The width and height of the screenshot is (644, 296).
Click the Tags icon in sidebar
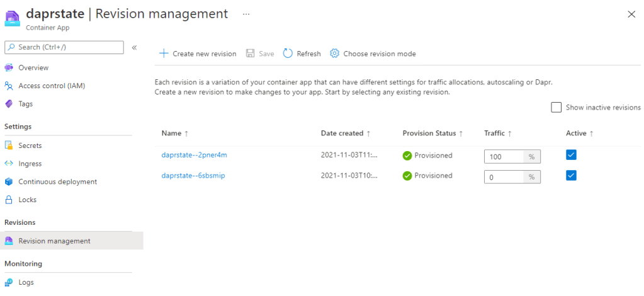(9, 104)
